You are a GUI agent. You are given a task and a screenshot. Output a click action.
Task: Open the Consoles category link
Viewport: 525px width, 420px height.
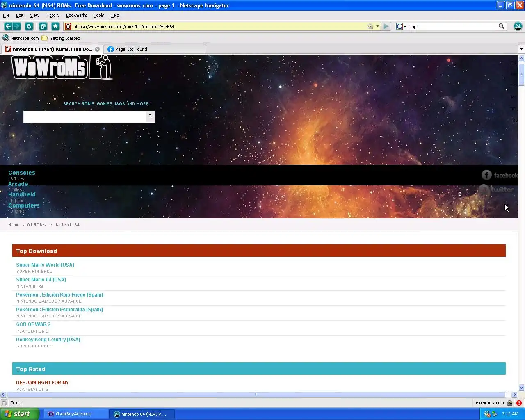[22, 173]
